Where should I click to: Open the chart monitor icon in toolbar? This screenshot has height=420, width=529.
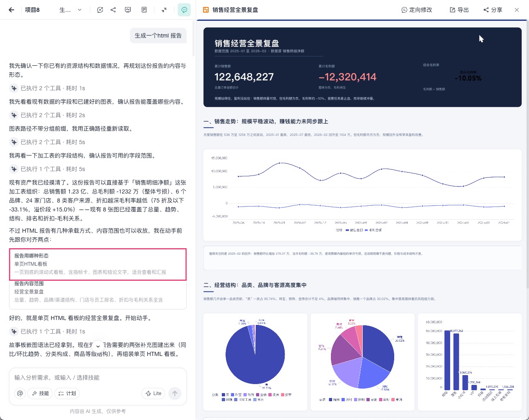[128, 10]
